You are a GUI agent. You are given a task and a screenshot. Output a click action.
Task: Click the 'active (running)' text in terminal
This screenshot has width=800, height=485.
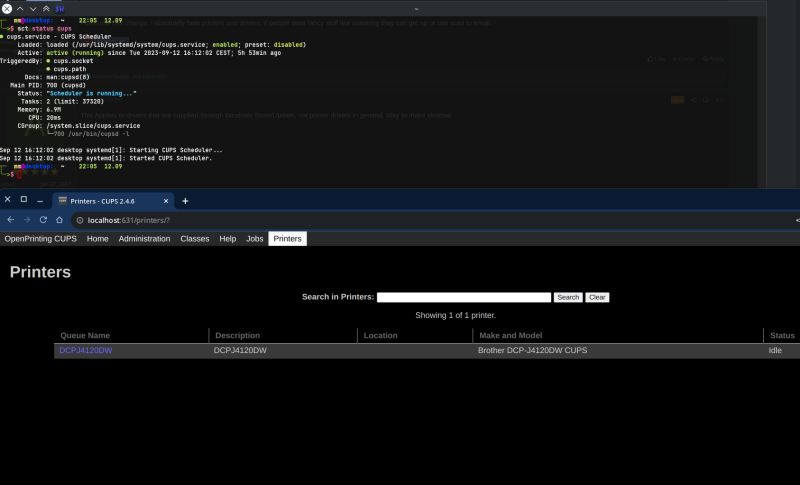[75, 53]
